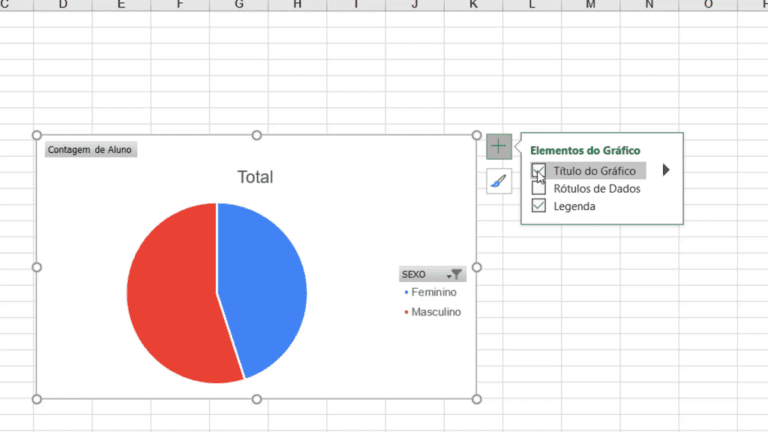Enable the Rótulos de Dados checkbox
Screen dimensions: 768x432
coord(538,188)
